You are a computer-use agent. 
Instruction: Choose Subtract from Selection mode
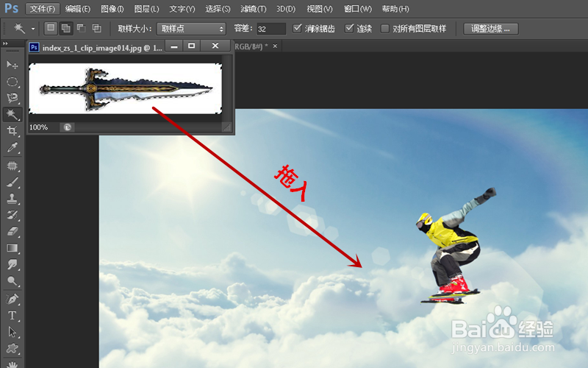pos(81,28)
